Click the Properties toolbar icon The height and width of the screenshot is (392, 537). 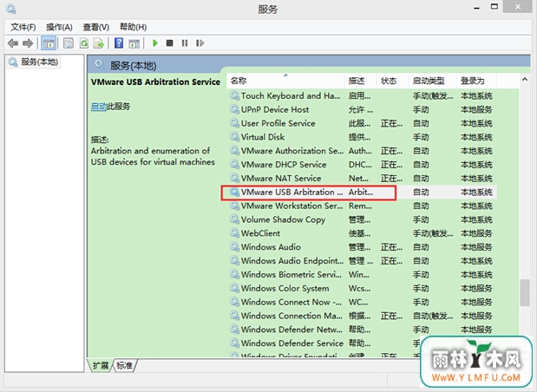pos(69,43)
